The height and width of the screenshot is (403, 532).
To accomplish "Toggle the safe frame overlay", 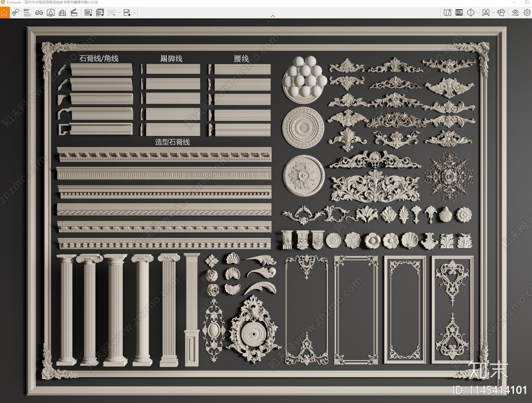I will coord(459,13).
